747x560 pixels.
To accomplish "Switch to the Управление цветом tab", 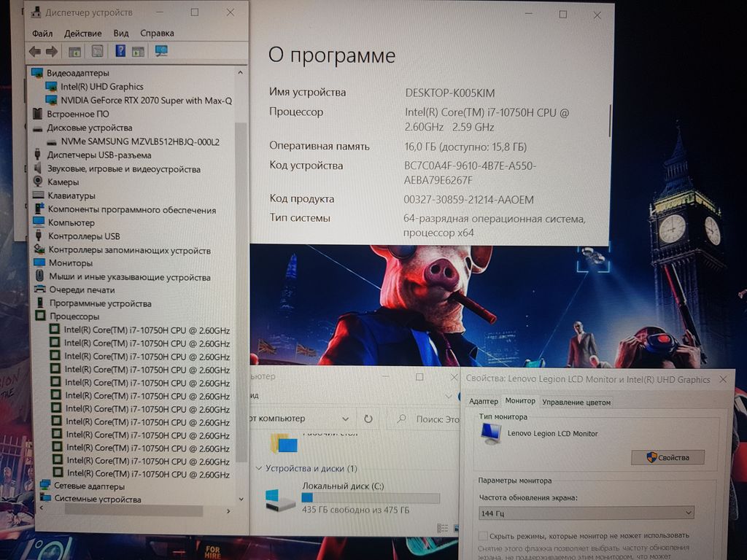I will tap(576, 402).
